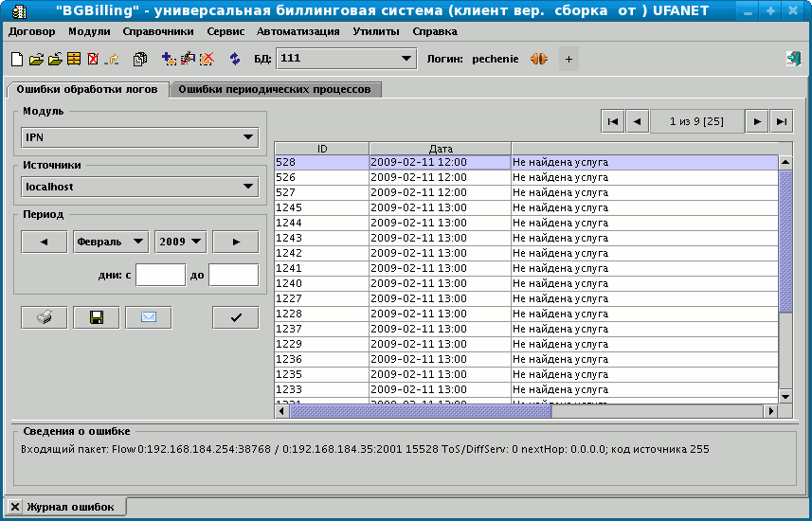Click the exit icon at toolbar right
This screenshot has height=521, width=812.
pyautogui.click(x=793, y=59)
